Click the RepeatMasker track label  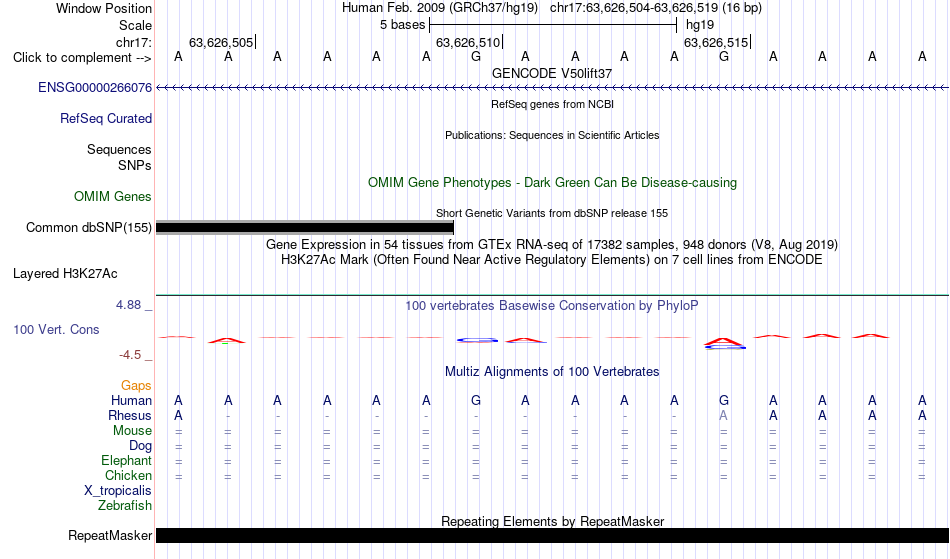(110, 535)
